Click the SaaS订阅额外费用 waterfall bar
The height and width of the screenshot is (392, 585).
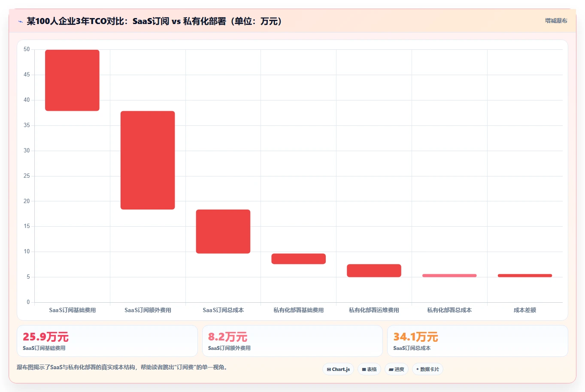(x=148, y=160)
